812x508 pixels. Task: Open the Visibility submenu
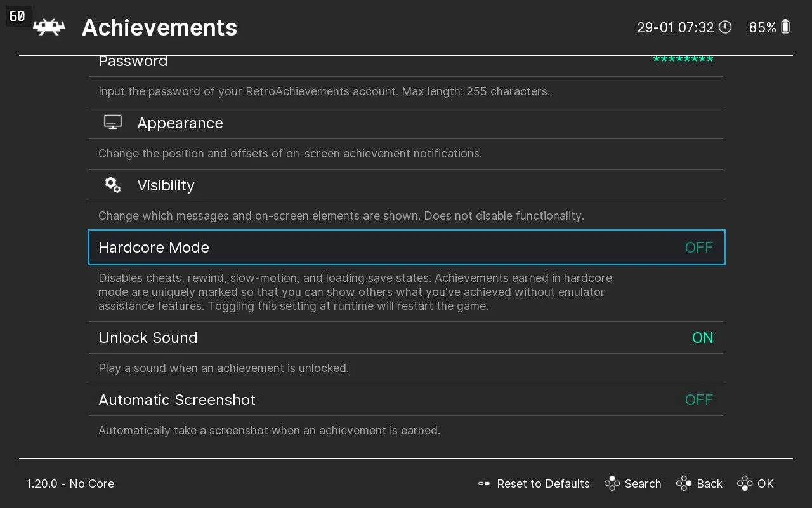coord(166,185)
